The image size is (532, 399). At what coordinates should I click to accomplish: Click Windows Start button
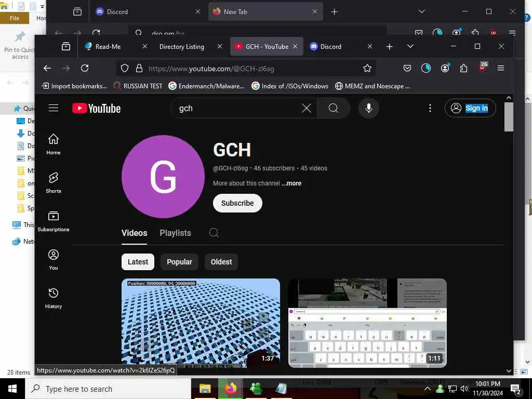[x=12, y=389]
